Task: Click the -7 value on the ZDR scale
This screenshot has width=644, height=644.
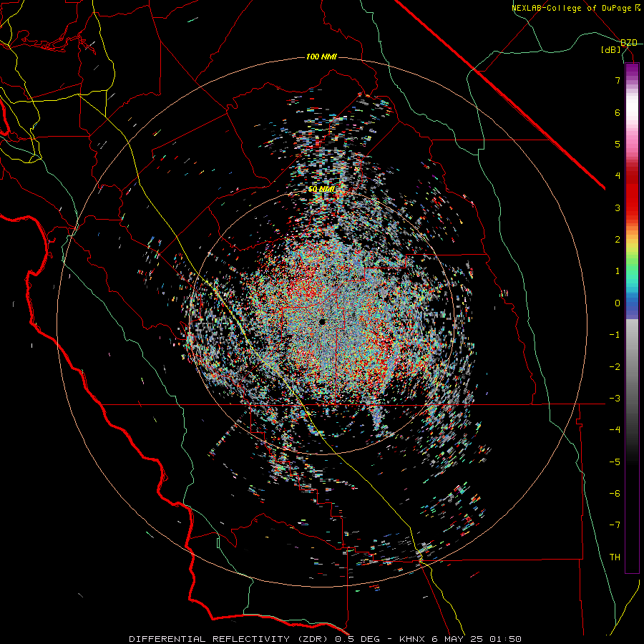Action: (x=615, y=525)
